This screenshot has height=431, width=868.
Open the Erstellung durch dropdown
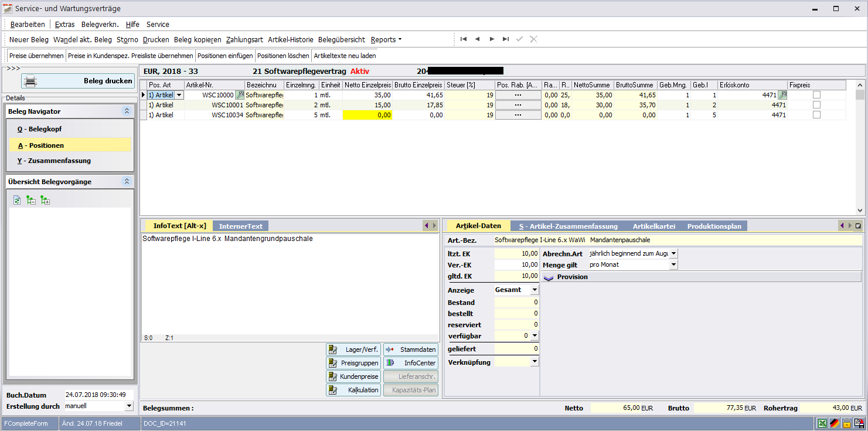[x=129, y=406]
